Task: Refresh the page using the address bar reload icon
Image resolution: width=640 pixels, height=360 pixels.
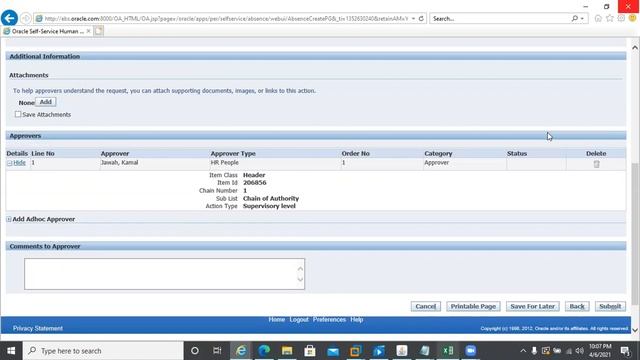Action: (x=421, y=18)
